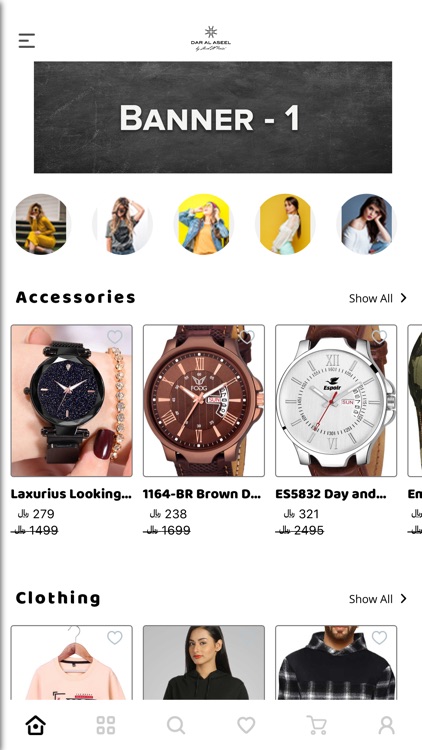This screenshot has height=750, width=422.
Task: Tap the Dar Al Aseel logo
Action: click(211, 39)
